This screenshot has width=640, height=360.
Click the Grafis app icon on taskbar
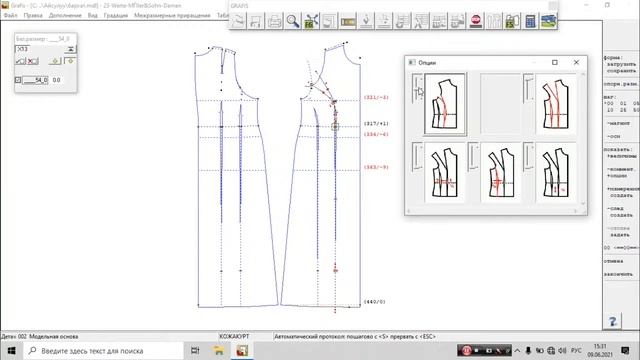pos(242,351)
